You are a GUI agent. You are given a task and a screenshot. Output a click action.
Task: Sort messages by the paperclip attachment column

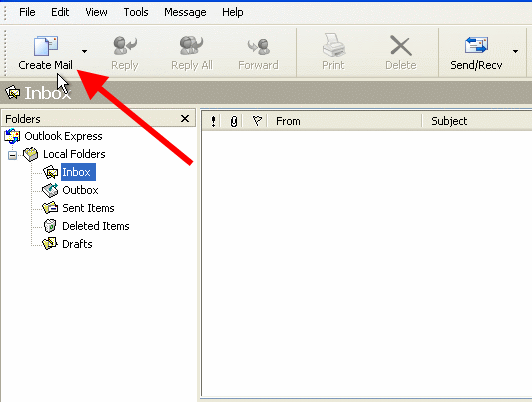coord(234,121)
